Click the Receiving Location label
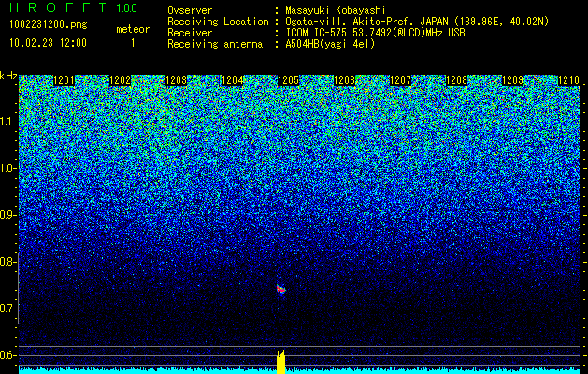 tap(218, 22)
